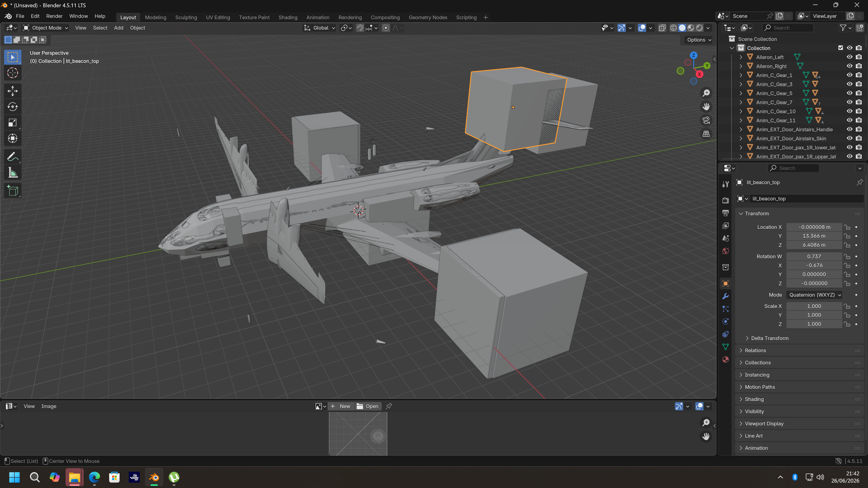Open the World properties tab
Viewport: 868px width, 488px height.
(x=725, y=251)
